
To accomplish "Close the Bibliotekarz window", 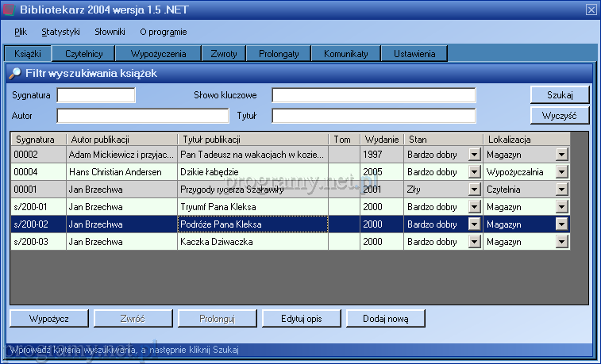I will click(x=590, y=10).
